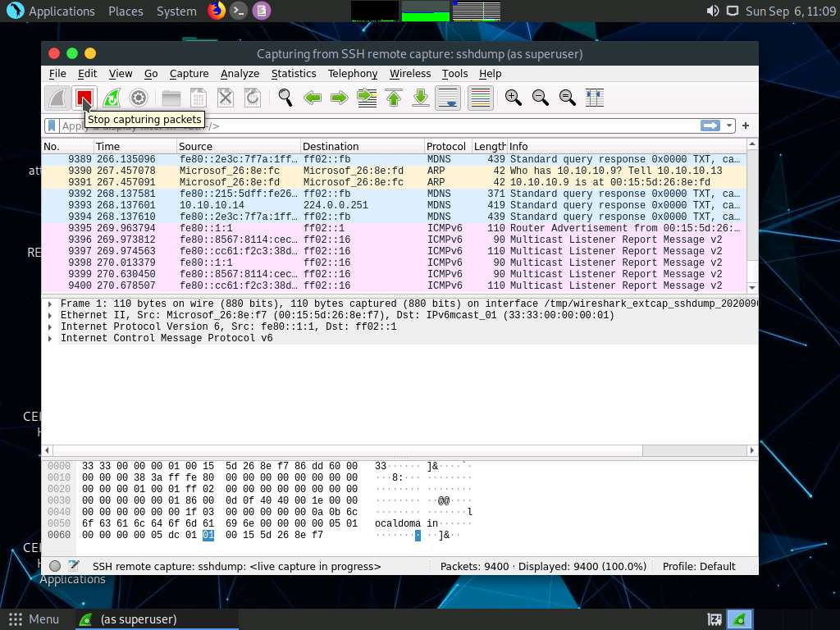Expand the Frame 1 details tree
The image size is (840, 630).
[x=49, y=304]
